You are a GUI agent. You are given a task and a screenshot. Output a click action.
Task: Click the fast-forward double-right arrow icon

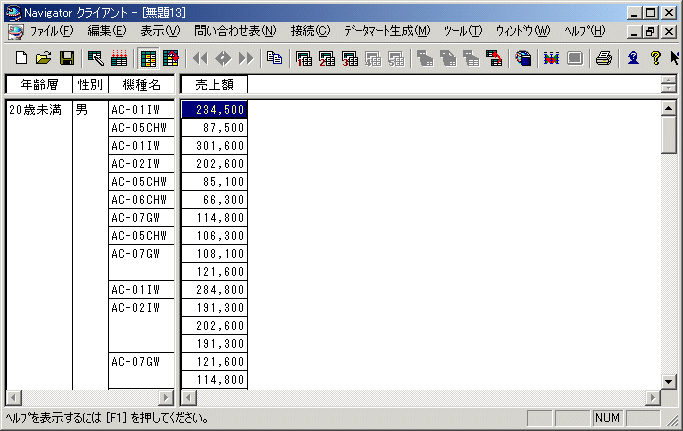246,58
